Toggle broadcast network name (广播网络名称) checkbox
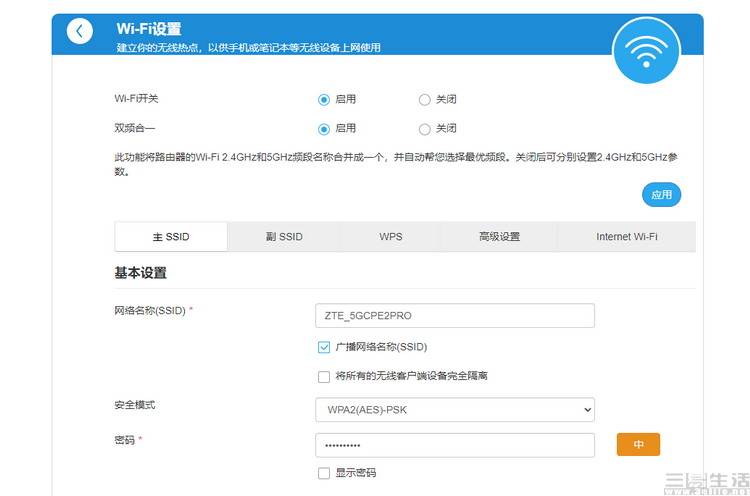Image resolution: width=750 pixels, height=496 pixels. [x=324, y=347]
